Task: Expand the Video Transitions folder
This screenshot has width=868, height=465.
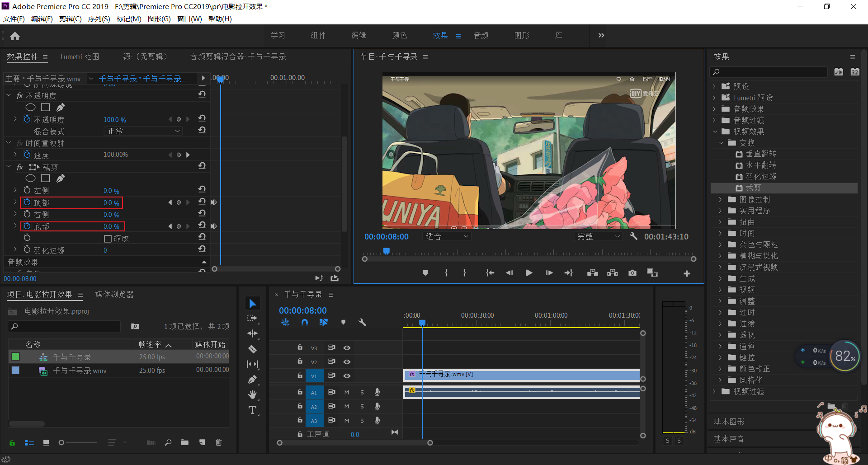Action: coord(714,391)
